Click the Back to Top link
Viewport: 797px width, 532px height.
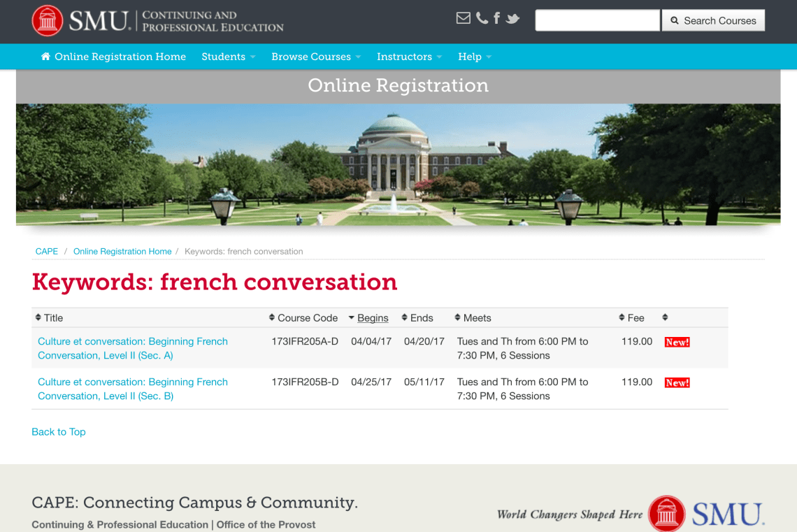tap(59, 432)
